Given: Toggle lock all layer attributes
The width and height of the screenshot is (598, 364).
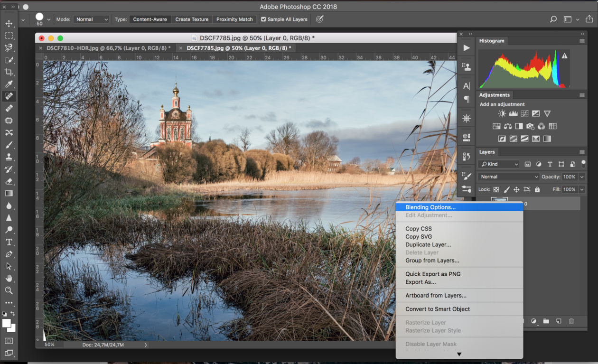Looking at the screenshot, I should tap(537, 189).
